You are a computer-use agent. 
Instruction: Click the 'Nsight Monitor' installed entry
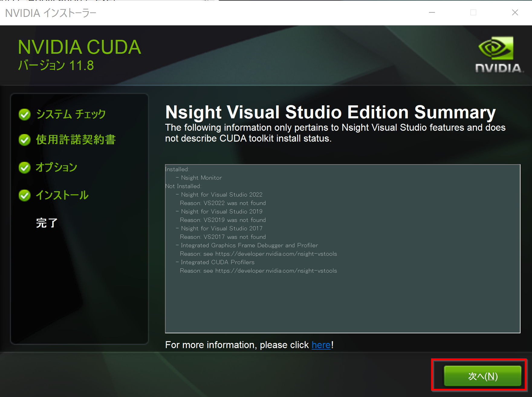point(201,178)
